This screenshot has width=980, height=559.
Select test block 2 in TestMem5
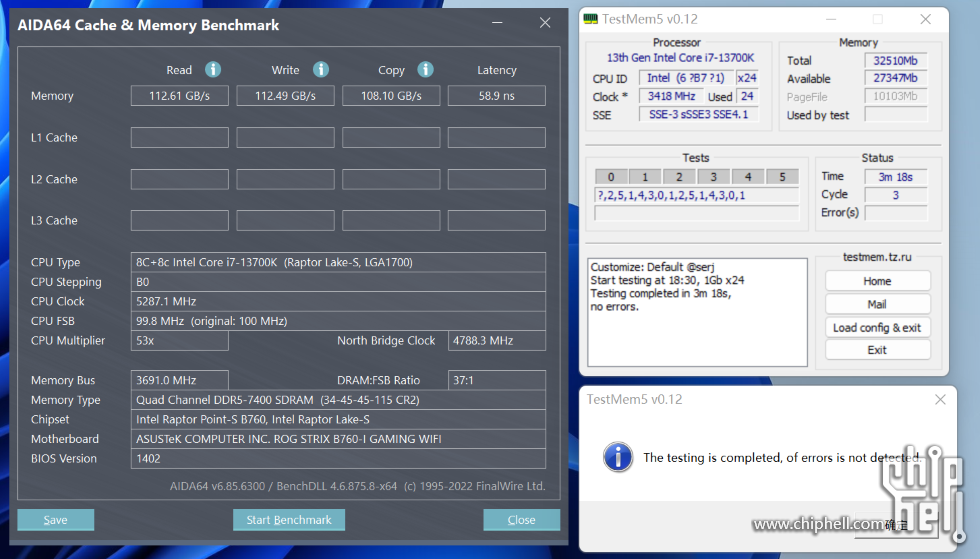679,177
